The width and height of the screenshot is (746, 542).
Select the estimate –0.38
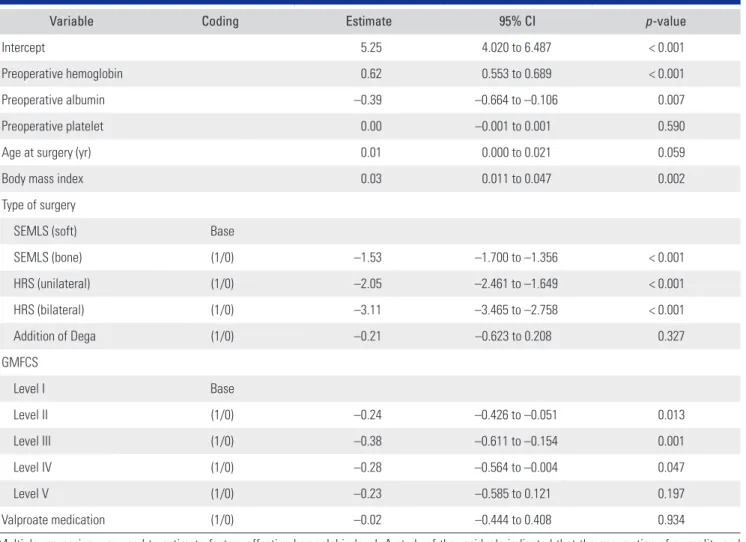point(368,441)
